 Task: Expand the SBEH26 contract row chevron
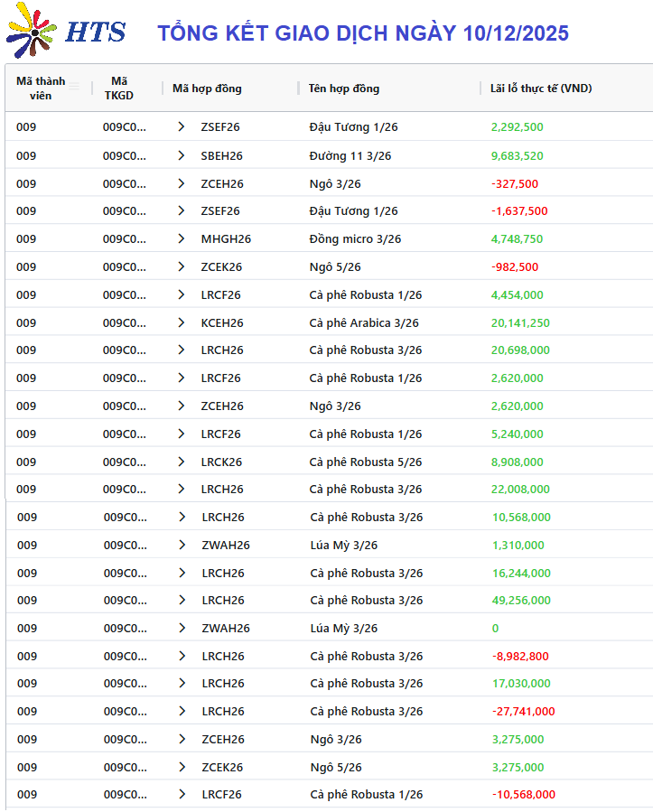(182, 156)
